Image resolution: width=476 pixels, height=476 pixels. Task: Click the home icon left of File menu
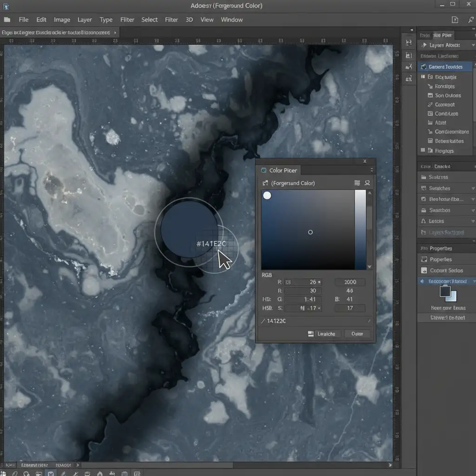click(7, 20)
